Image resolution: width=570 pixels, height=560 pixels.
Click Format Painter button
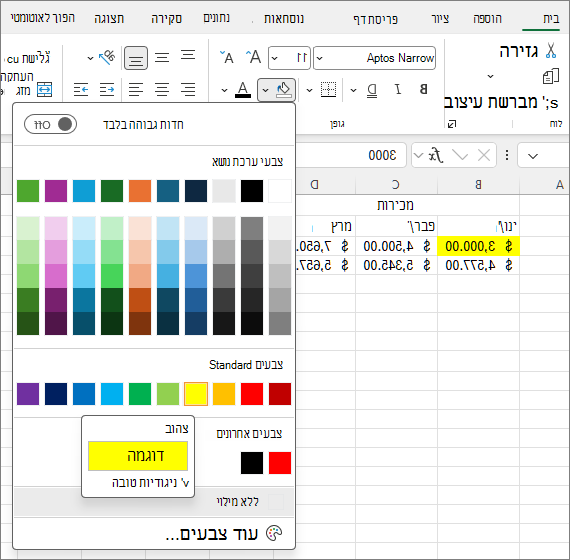click(x=501, y=102)
